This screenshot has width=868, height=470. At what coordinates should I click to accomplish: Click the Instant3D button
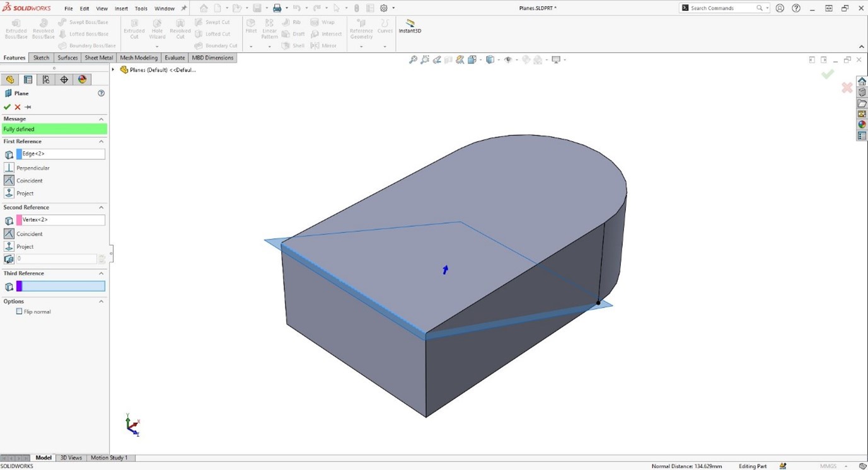(x=410, y=26)
